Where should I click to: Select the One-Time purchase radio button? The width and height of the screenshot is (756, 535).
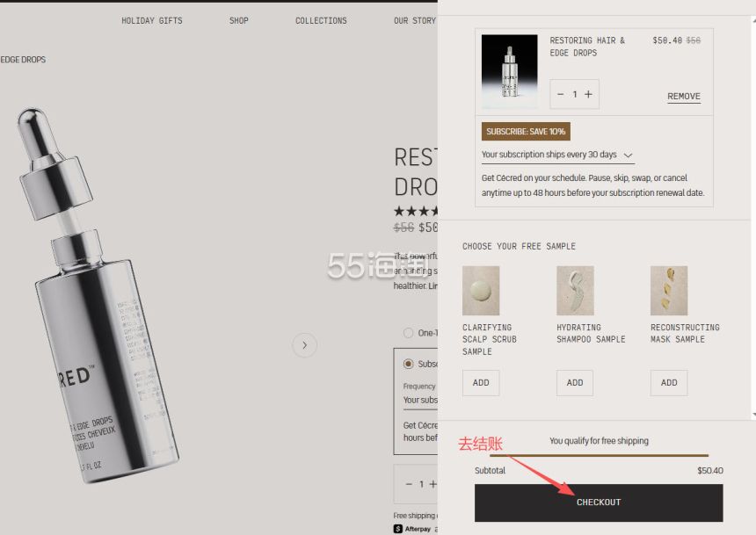coord(409,333)
